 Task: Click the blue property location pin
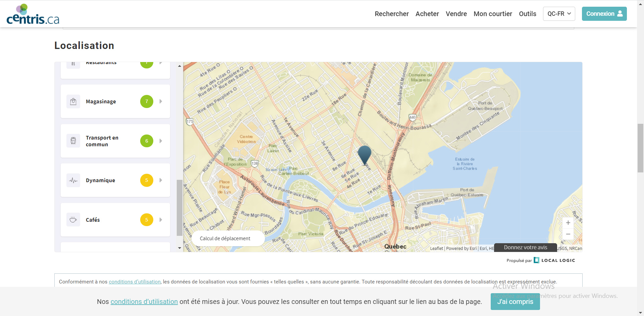coord(365,155)
